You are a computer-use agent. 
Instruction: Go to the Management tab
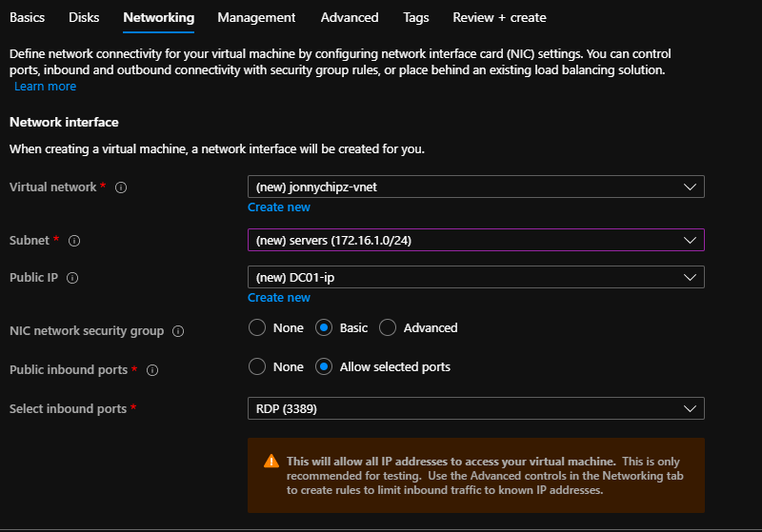coord(256,17)
